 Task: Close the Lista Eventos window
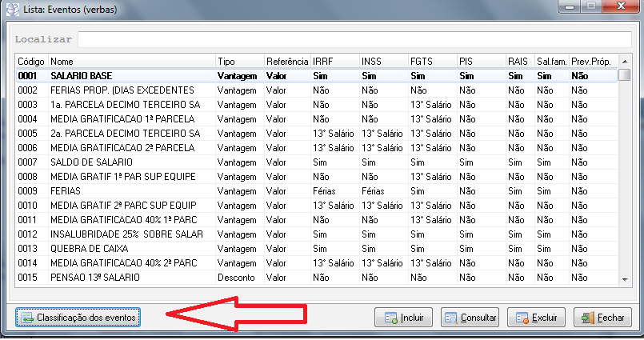pyautogui.click(x=622, y=7)
